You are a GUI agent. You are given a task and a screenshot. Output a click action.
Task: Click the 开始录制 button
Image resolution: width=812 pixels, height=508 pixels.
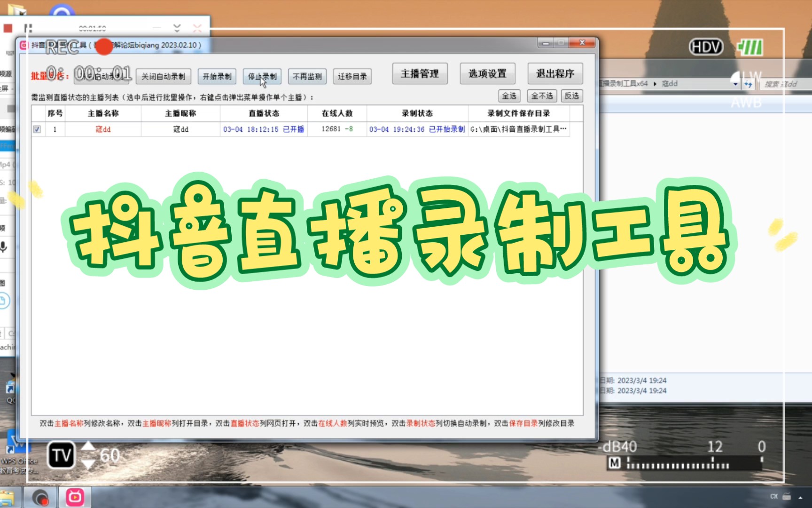tap(217, 76)
